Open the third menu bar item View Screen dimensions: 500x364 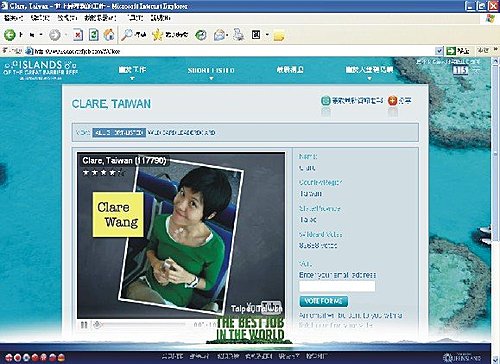(x=68, y=18)
